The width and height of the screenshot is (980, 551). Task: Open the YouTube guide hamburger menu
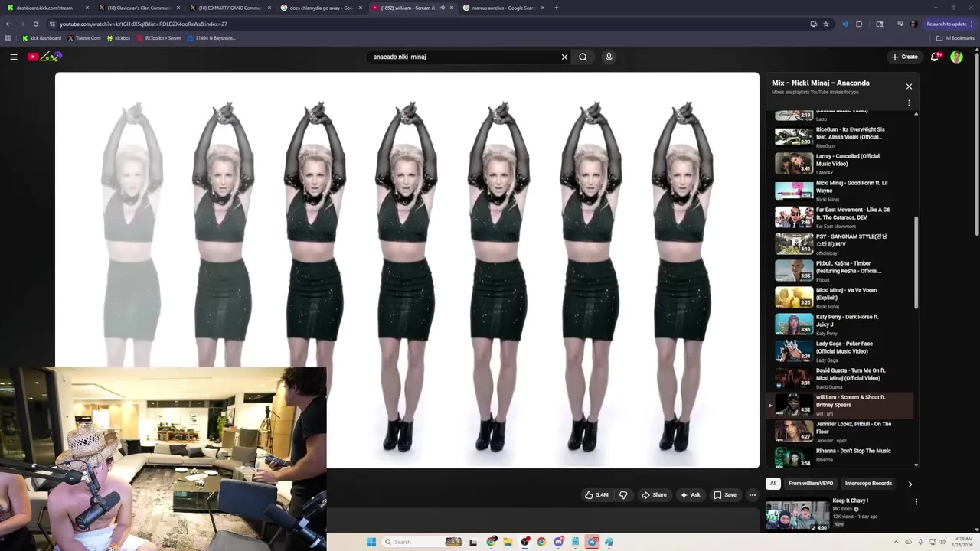14,57
